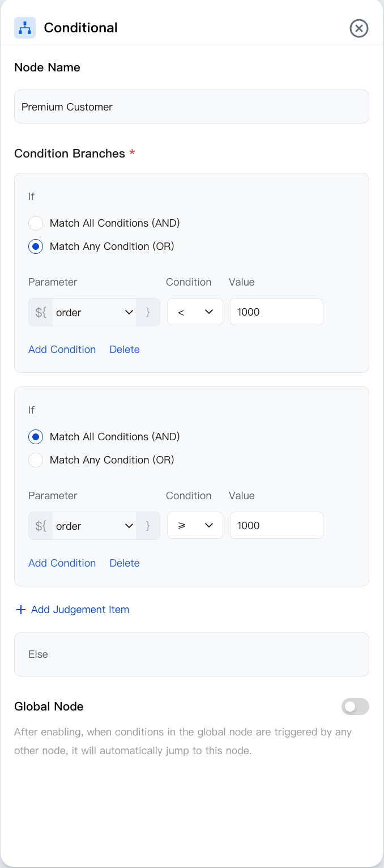Open the first branch's order parameter dropdown

click(x=94, y=312)
